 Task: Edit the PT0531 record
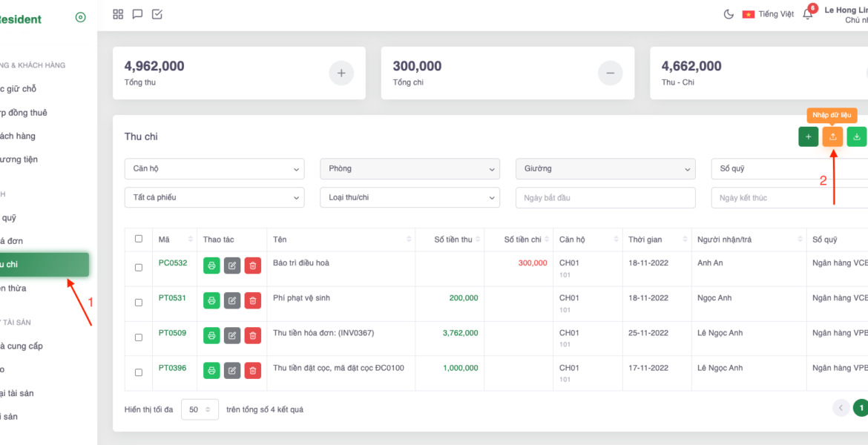[232, 300]
